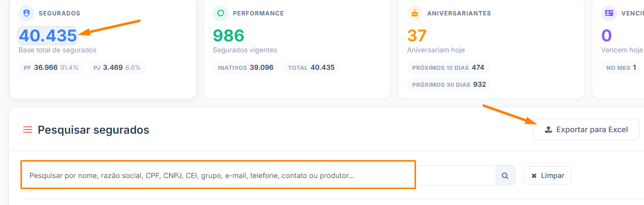
Task: Click the Aniversariantes cake icon
Action: coord(415,13)
